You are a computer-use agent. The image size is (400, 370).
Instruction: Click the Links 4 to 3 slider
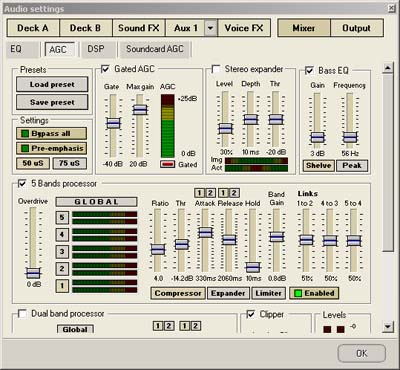coord(330,241)
